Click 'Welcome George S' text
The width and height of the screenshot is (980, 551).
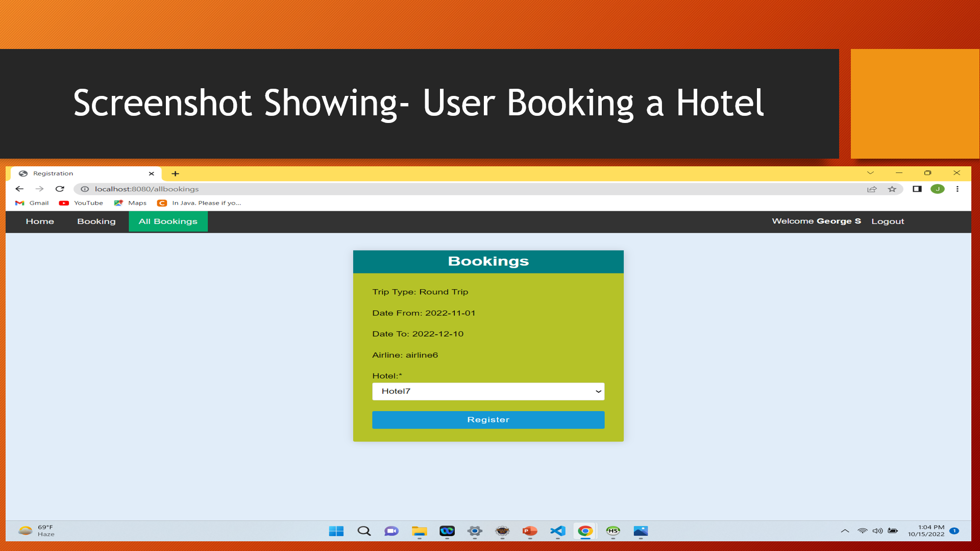pyautogui.click(x=816, y=221)
